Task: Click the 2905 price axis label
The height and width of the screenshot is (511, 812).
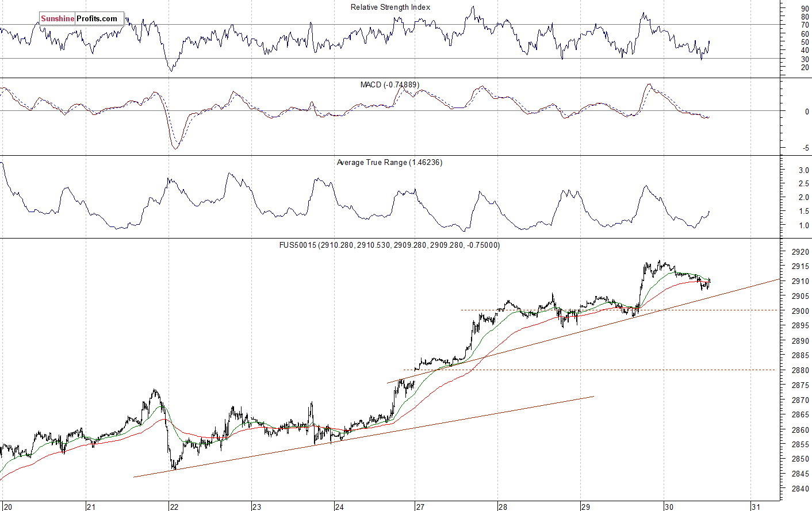Action: [x=800, y=297]
